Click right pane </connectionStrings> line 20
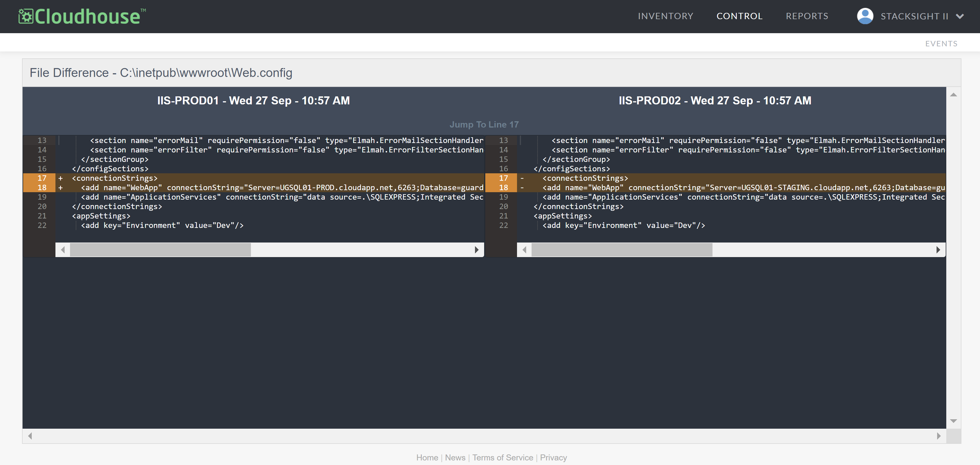The image size is (980, 465). click(579, 207)
